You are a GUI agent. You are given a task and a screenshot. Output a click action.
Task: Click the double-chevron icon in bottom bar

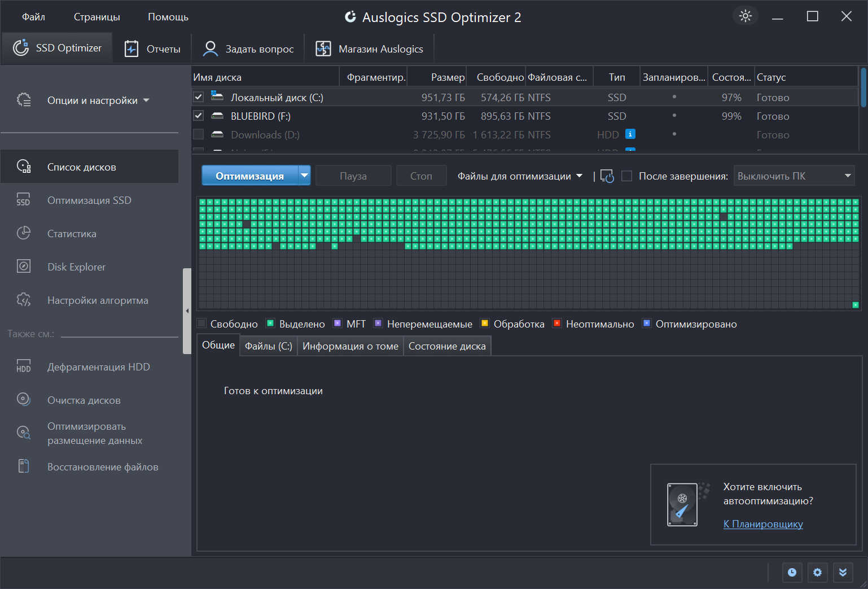coord(843,573)
